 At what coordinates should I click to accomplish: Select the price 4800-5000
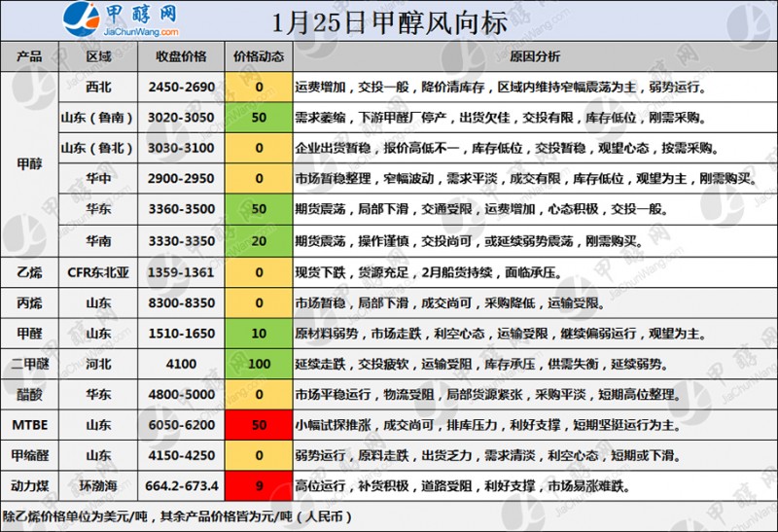(181, 395)
